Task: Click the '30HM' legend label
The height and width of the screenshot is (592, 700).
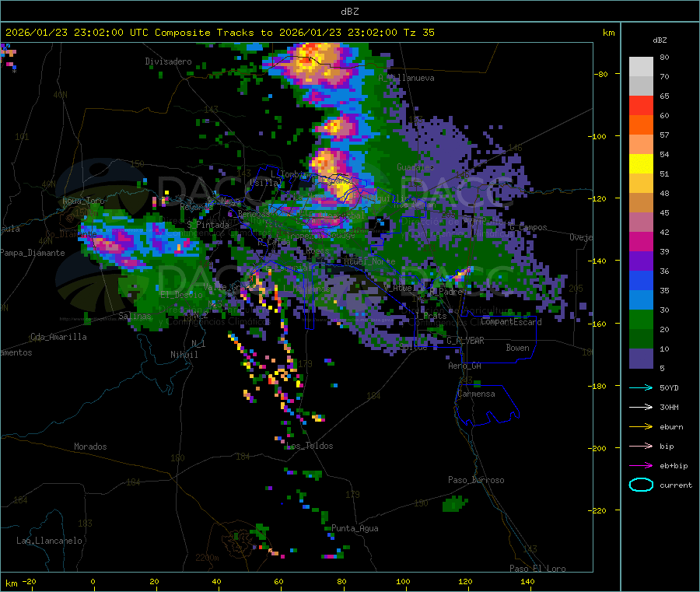Action: tap(669, 407)
